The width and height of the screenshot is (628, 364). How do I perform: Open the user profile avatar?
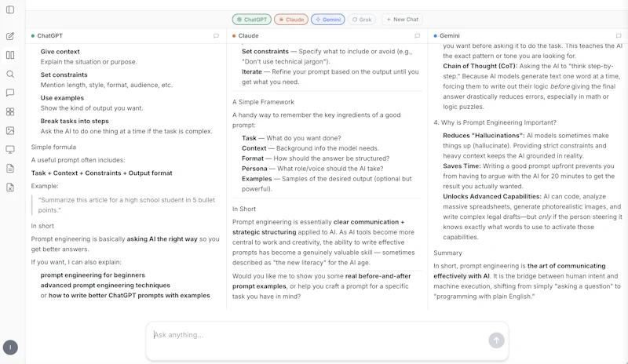coord(10,348)
